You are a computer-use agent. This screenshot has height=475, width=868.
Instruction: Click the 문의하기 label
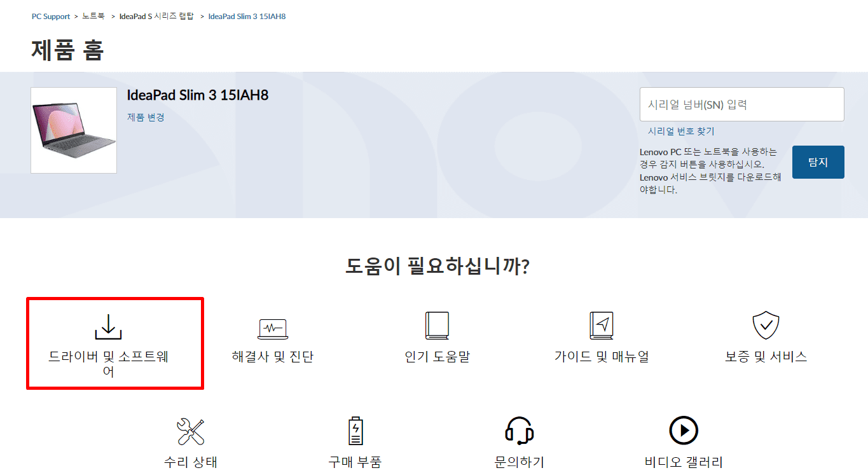pos(519,462)
